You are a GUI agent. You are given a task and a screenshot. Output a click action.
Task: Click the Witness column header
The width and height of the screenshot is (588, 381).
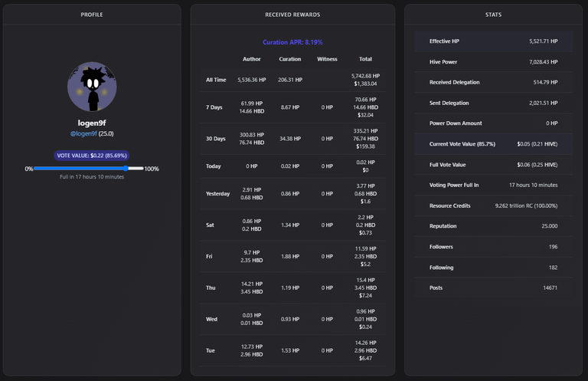pos(327,59)
